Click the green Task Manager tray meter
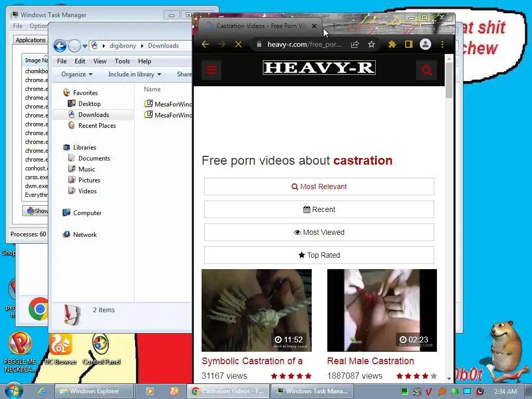The image size is (532, 399). [404, 392]
